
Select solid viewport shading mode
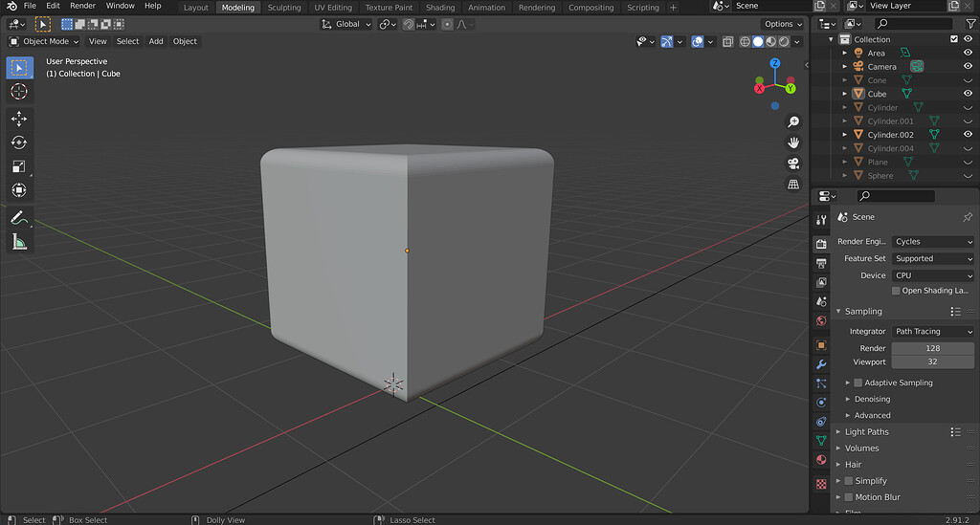tap(758, 41)
